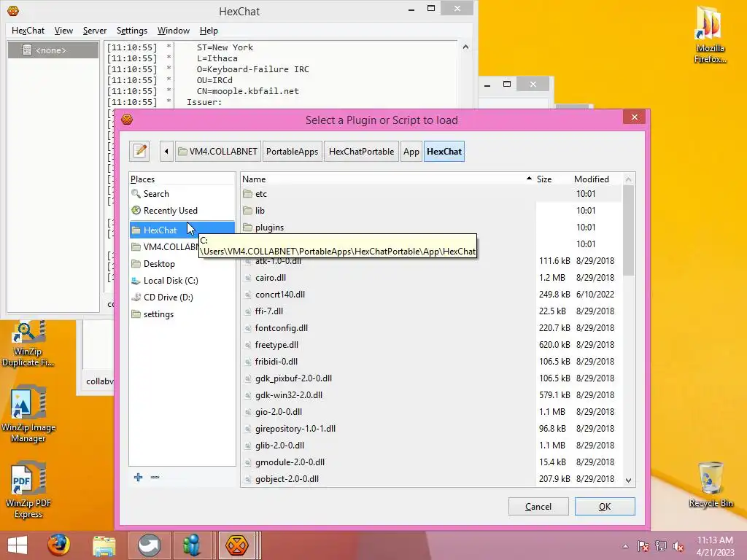Open the Help menu in HexChat
The image size is (747, 560).
(209, 31)
